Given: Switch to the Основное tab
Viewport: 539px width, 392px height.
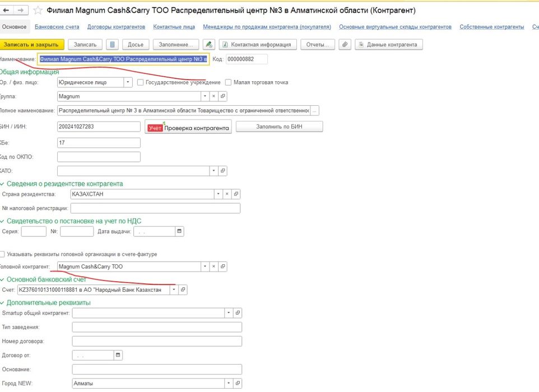Looking at the screenshot, I should (x=14, y=27).
